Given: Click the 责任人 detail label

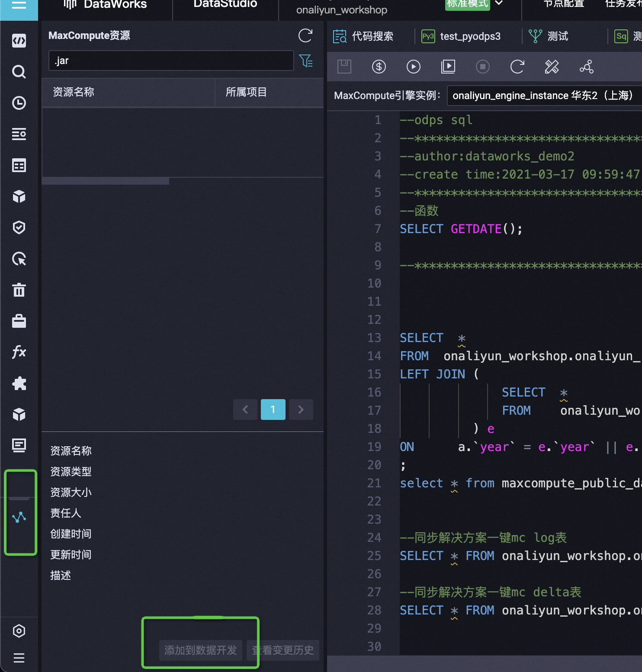Looking at the screenshot, I should pyautogui.click(x=66, y=513).
